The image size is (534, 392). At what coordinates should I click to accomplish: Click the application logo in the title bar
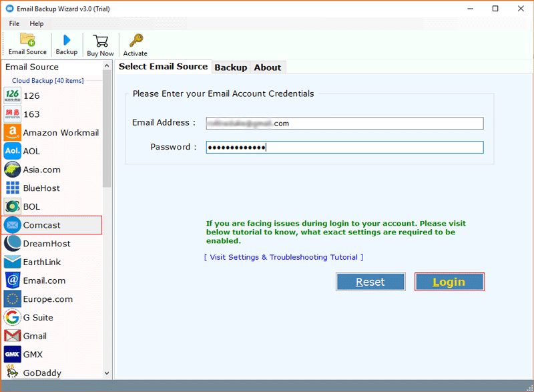[9, 9]
